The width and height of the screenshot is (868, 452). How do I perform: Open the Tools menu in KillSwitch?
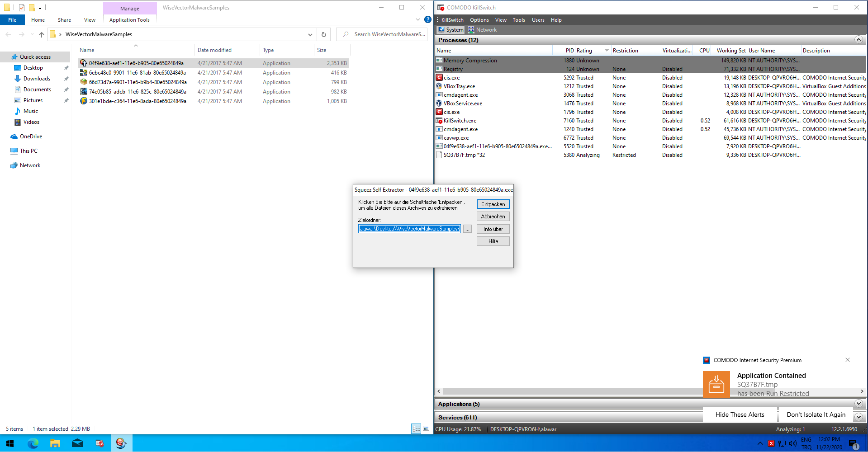click(519, 20)
